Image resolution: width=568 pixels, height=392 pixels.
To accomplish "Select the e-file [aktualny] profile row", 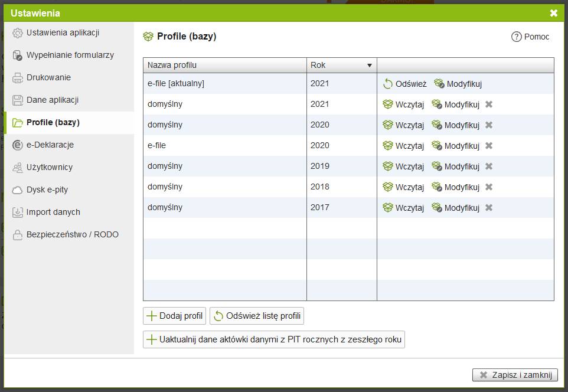I will click(224, 84).
